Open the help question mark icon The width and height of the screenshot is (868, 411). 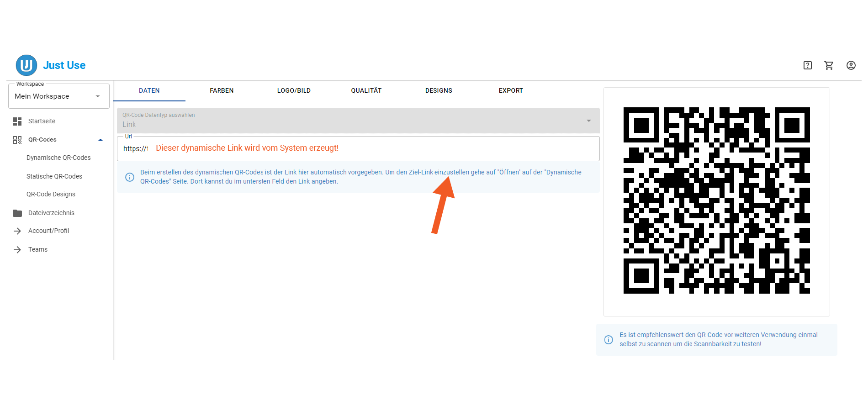click(808, 65)
